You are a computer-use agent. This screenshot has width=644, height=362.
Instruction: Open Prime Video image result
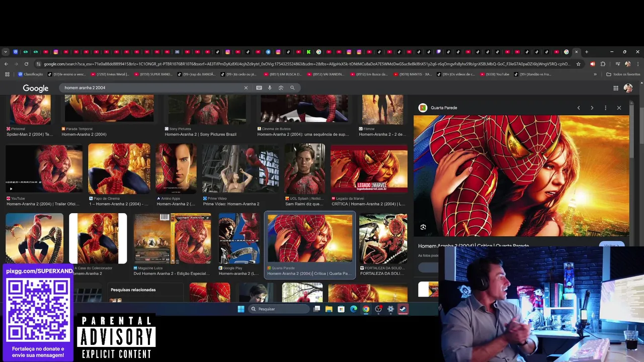[240, 168]
